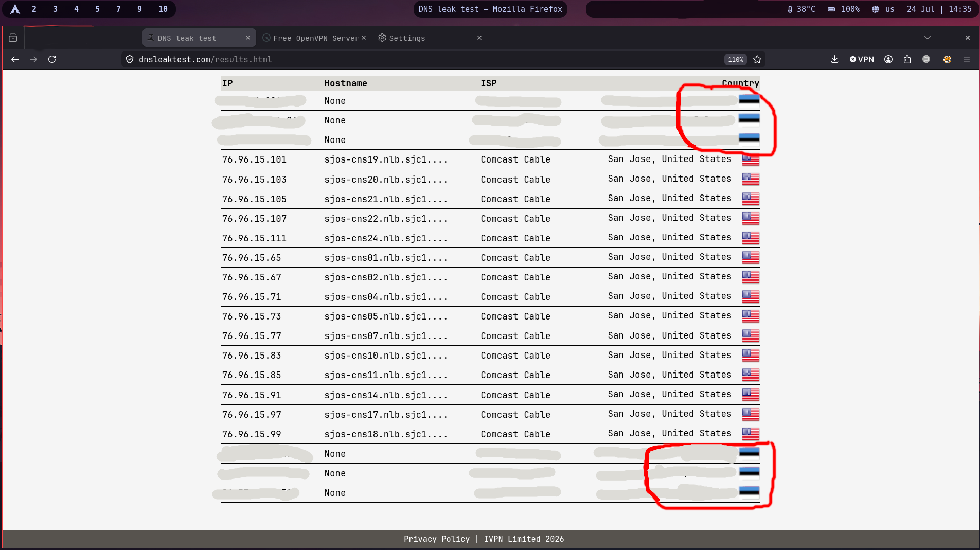Expand the list all tabs chevron
The width and height of the screenshot is (980, 550).
point(928,38)
